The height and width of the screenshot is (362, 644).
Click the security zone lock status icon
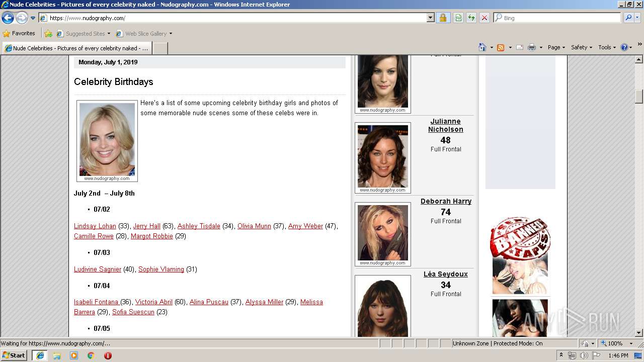[585, 343]
